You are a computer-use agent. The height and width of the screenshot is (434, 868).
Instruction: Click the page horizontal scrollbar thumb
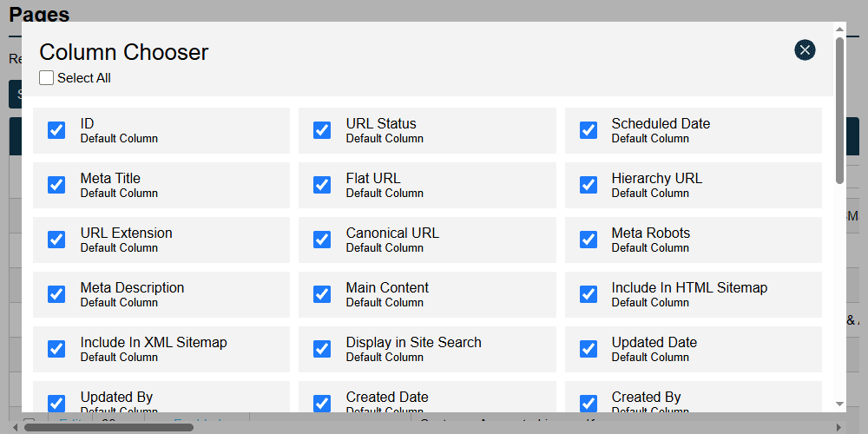pos(108,427)
